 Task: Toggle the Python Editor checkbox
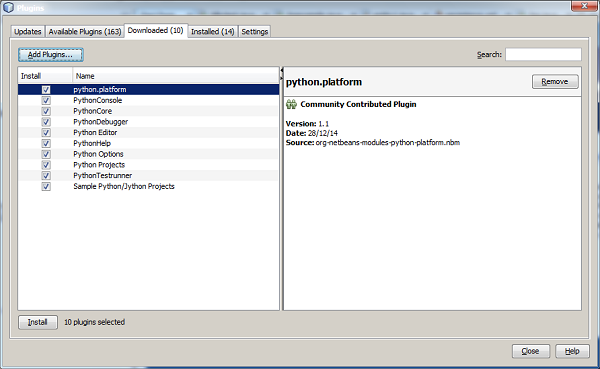click(46, 132)
